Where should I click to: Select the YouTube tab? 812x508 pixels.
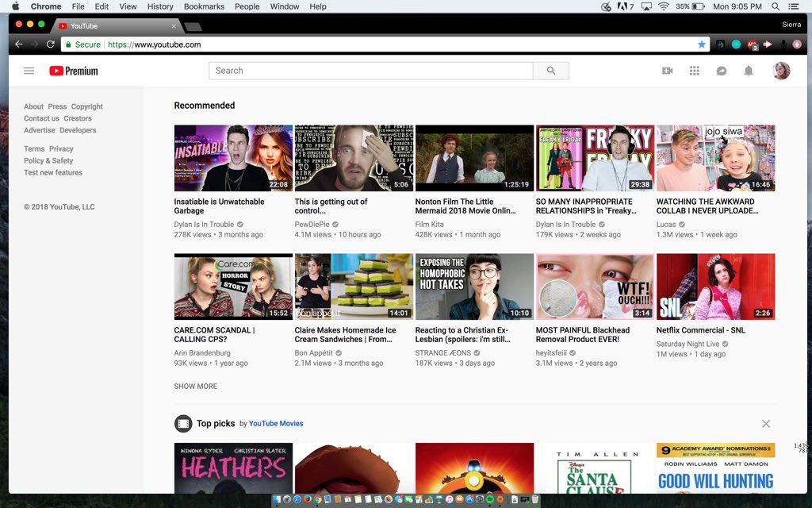[117, 26]
